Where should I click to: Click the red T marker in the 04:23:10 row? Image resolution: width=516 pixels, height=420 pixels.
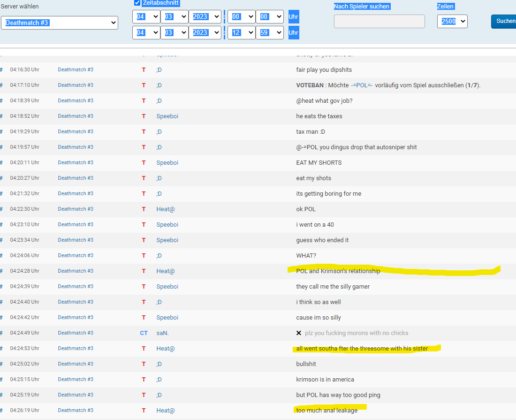coord(144,225)
